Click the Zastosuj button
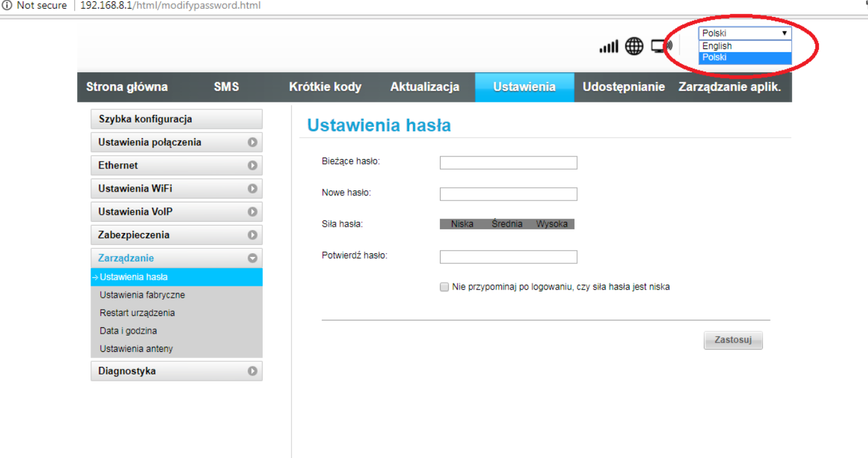The height and width of the screenshot is (458, 868). pos(733,340)
